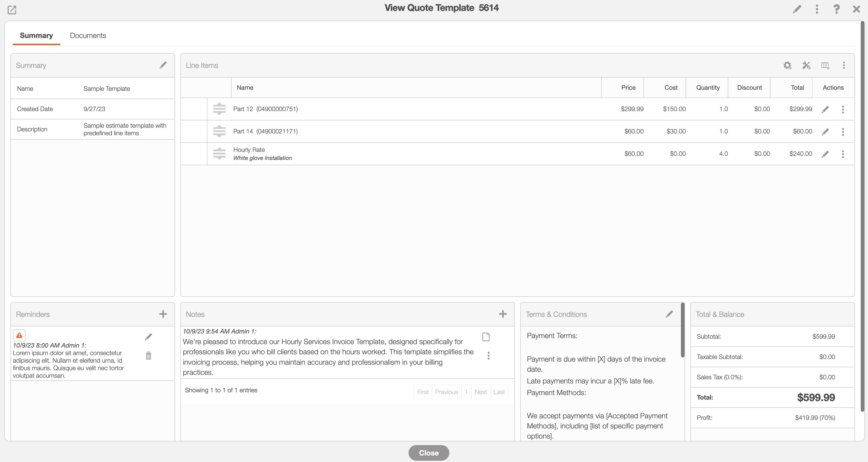
Task: Select the Summary tab
Action: pos(36,35)
